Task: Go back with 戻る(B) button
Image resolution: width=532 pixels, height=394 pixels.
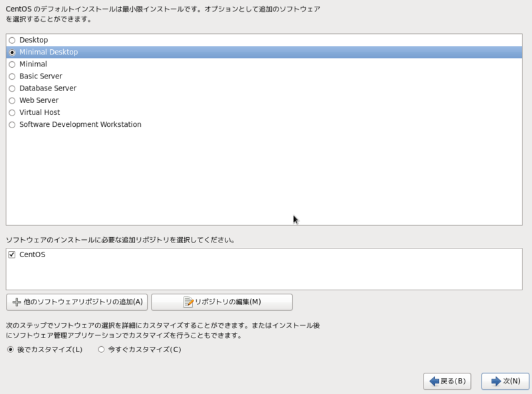Action: pos(447,381)
